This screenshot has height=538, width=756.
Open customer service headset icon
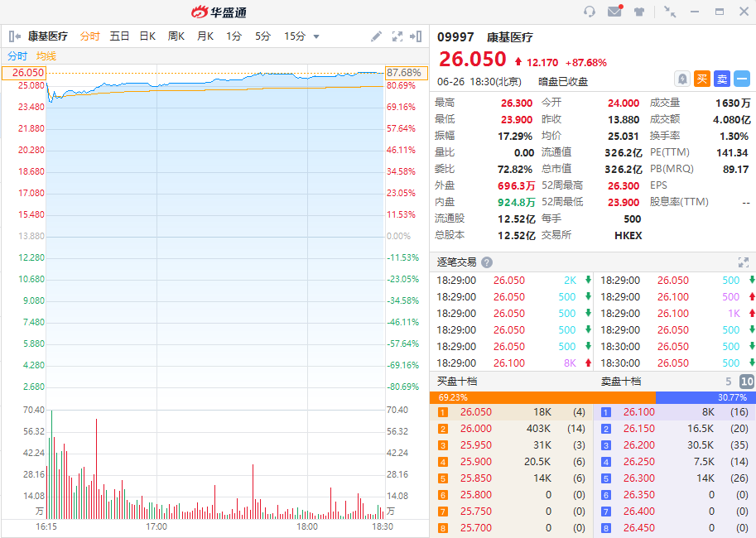(x=590, y=12)
